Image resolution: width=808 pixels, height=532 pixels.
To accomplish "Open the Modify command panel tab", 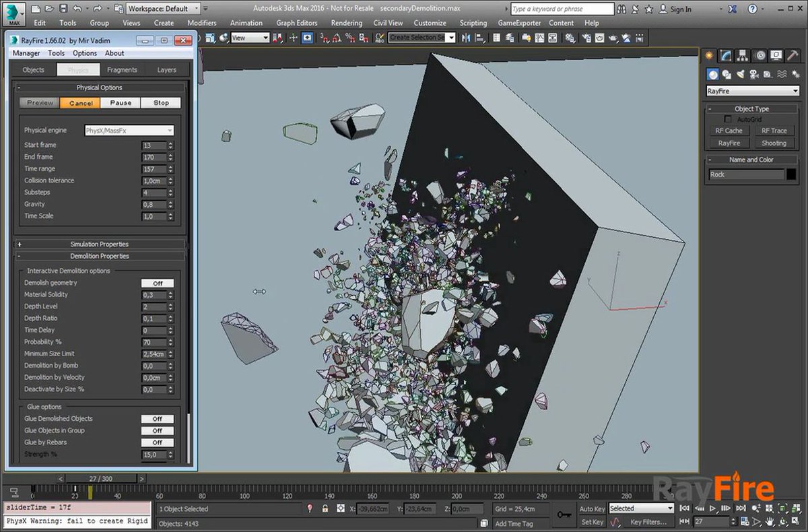I will 726,55.
